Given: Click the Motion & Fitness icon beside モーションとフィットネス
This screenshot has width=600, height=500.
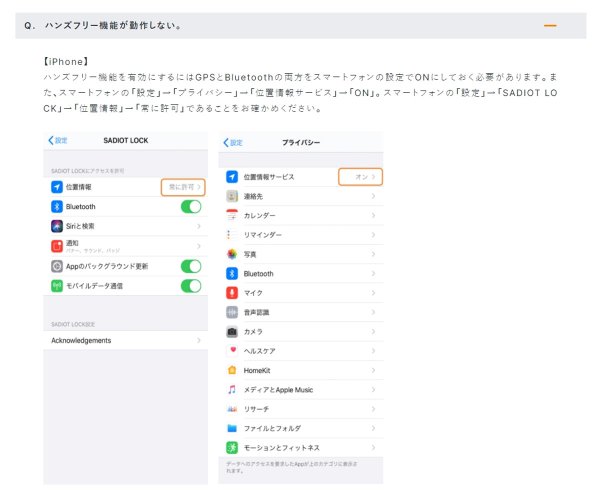Looking at the screenshot, I should (x=232, y=448).
